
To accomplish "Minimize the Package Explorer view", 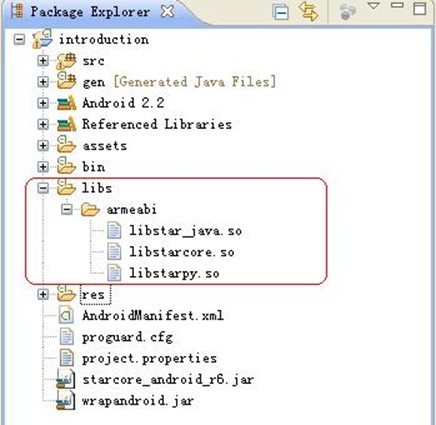I will (x=397, y=5).
